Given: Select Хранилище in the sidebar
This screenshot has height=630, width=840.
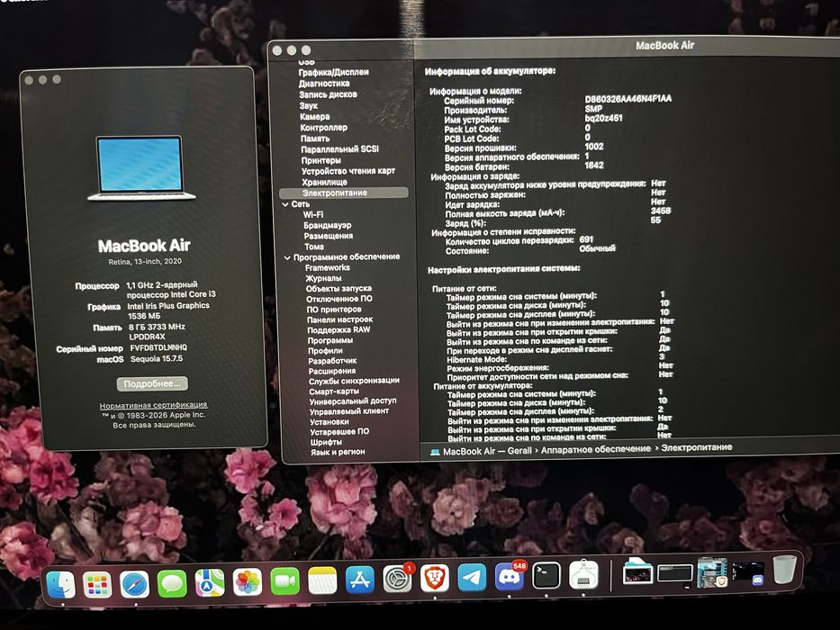Looking at the screenshot, I should point(325,182).
